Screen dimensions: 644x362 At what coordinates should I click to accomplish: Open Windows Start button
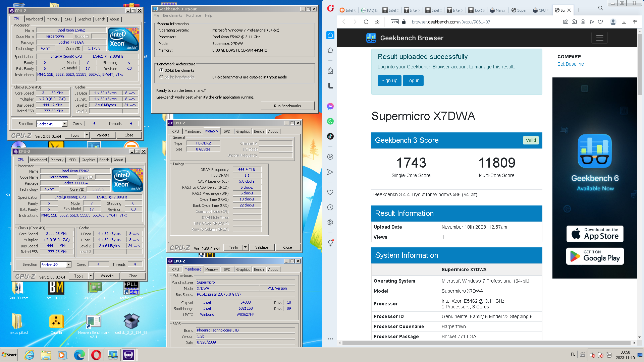click(x=9, y=355)
